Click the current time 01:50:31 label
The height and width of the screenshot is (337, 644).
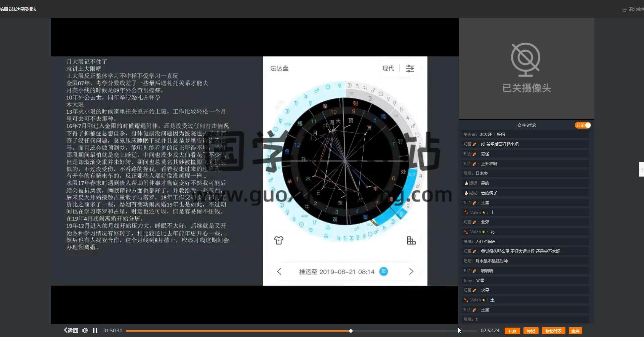coord(113,331)
